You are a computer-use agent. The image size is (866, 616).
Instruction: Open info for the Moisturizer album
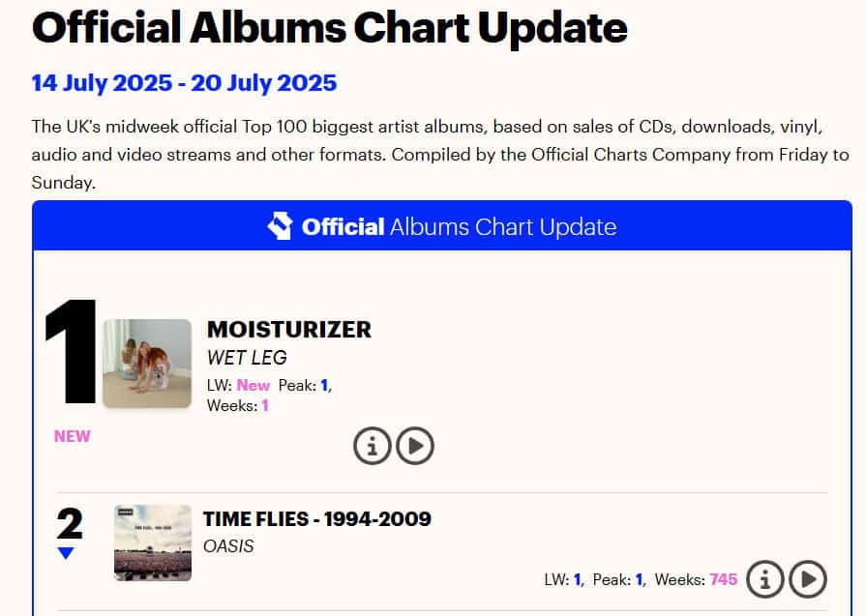point(373,446)
